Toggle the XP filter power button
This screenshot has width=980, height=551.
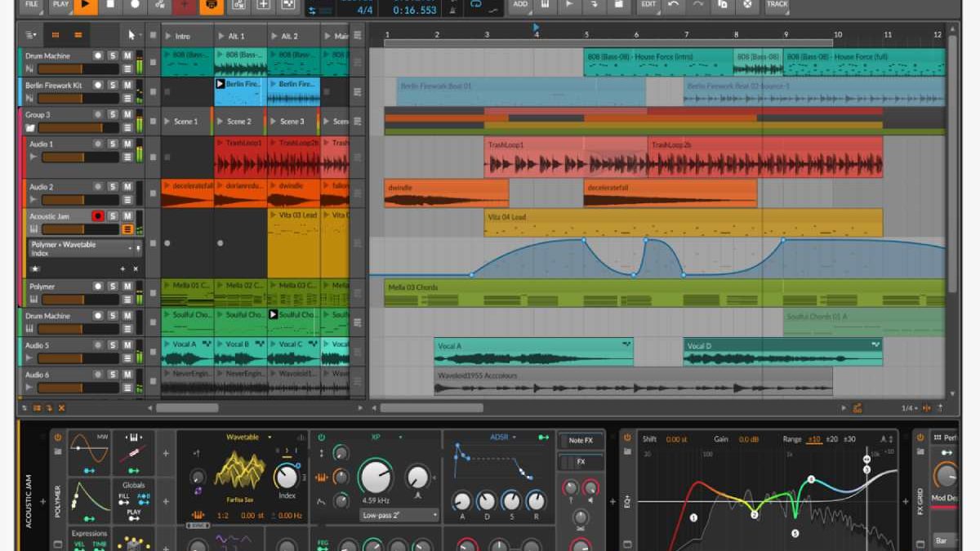tap(321, 438)
